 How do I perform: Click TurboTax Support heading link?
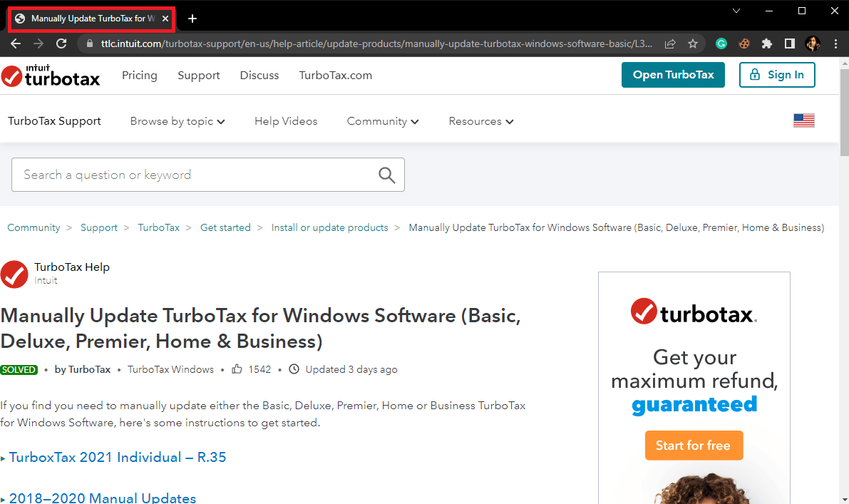tap(54, 121)
